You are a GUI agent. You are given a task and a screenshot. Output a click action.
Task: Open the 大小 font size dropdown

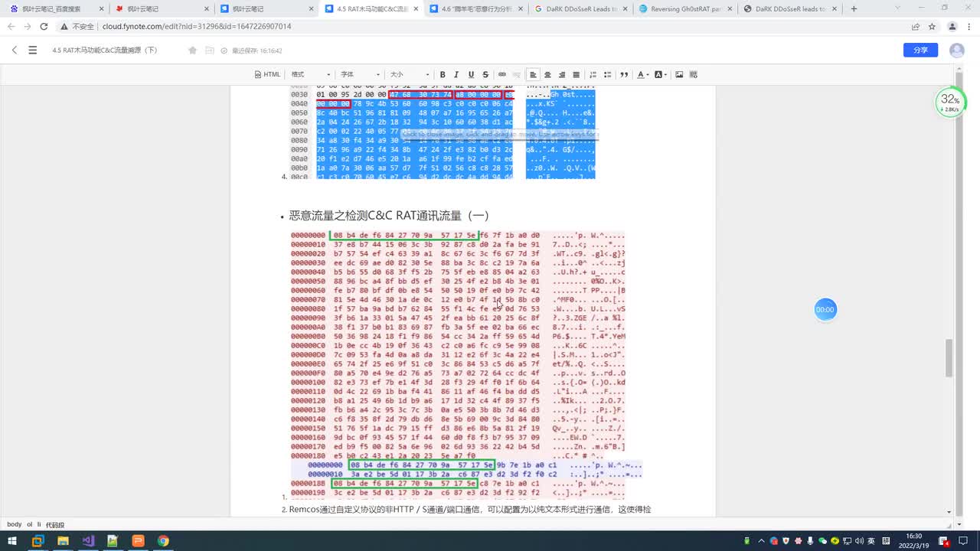click(x=410, y=74)
